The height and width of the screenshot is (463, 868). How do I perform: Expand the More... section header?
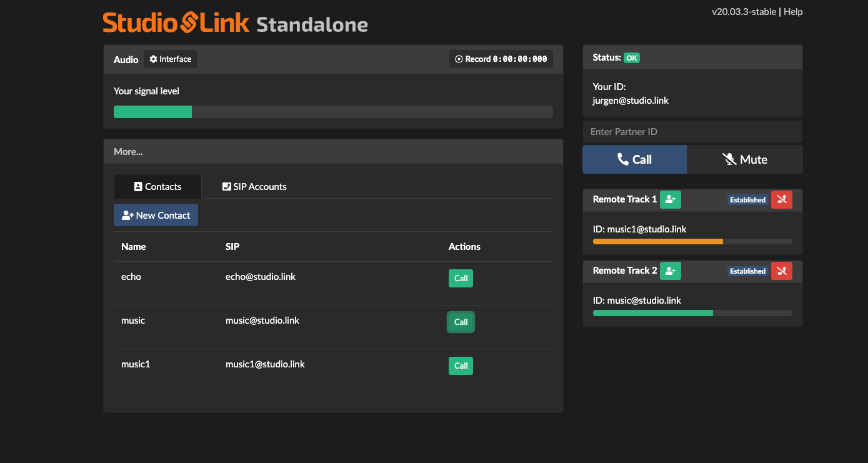pyautogui.click(x=333, y=152)
